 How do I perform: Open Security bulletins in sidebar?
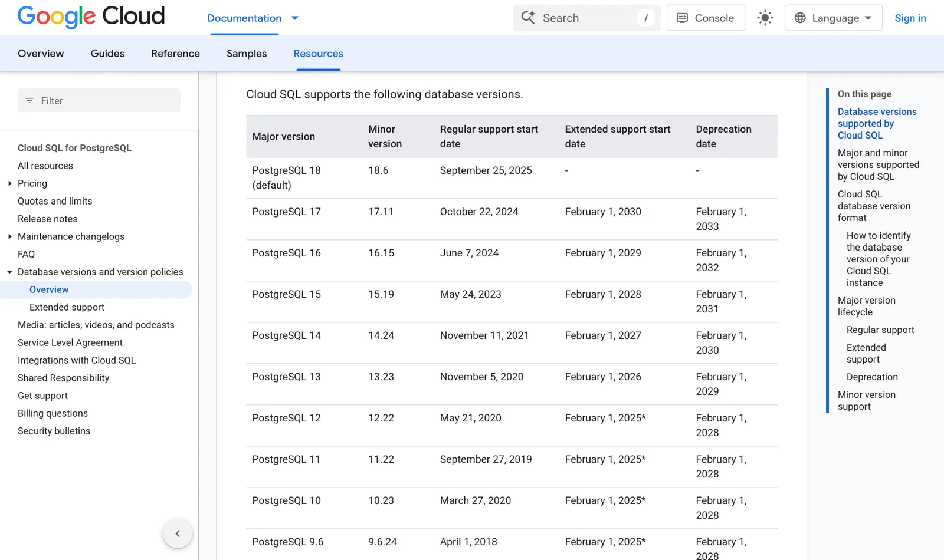click(54, 431)
